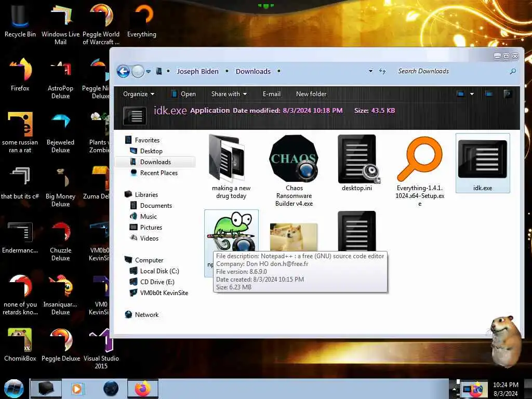
Task: Open the media player taskbar icon
Action: [77, 389]
